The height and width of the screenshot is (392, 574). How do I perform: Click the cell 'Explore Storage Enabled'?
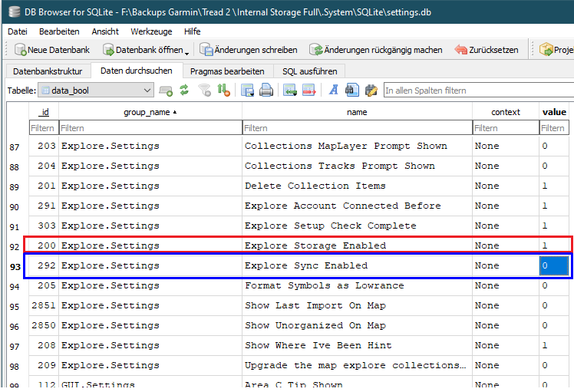coord(357,245)
